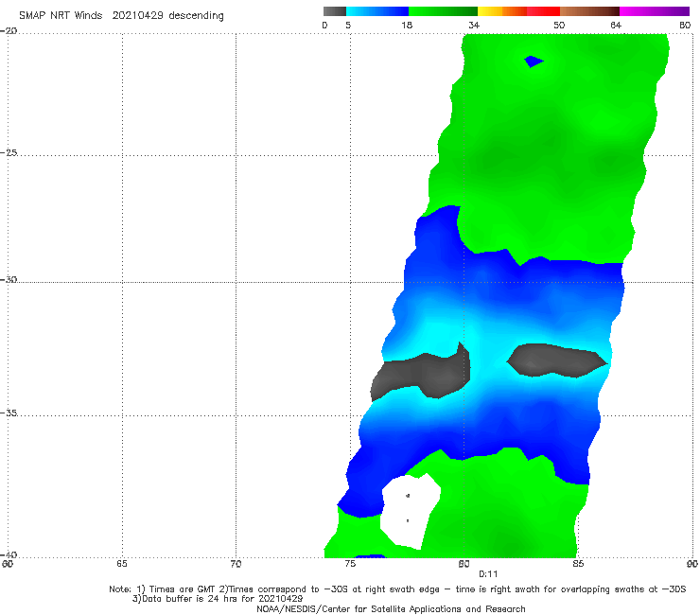This screenshot has width=700, height=615.
Task: Click the small blue patch near the swath top
Action: 534,61
